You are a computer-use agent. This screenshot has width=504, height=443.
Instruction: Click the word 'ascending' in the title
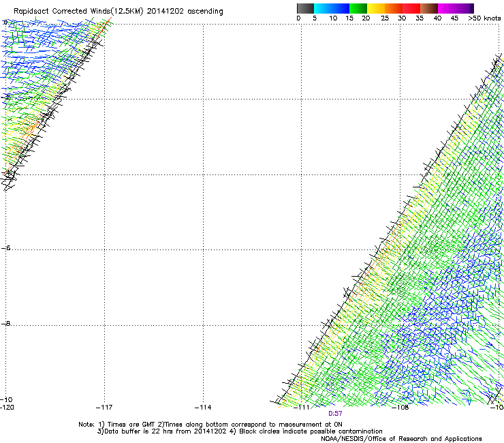click(x=205, y=12)
